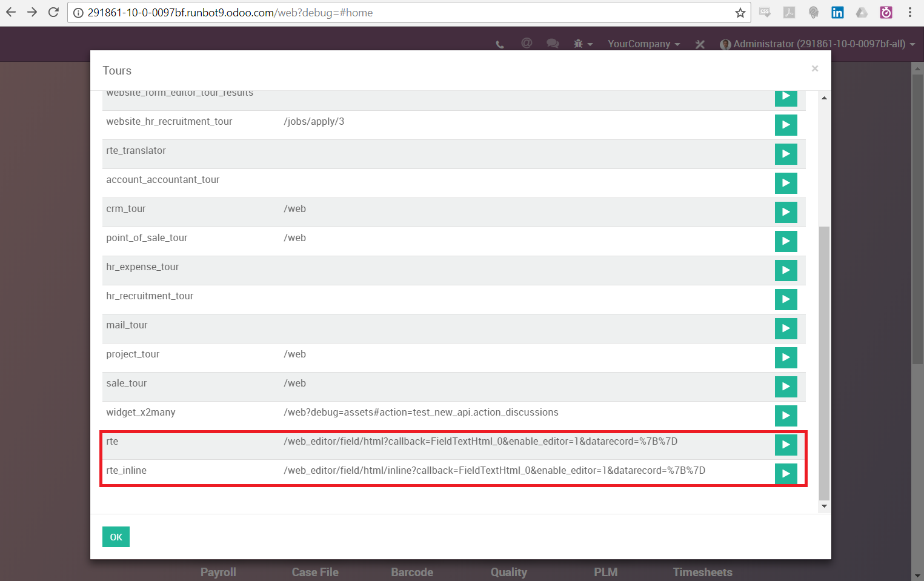Open the Payroll menu
This screenshot has height=581, width=924.
(218, 572)
